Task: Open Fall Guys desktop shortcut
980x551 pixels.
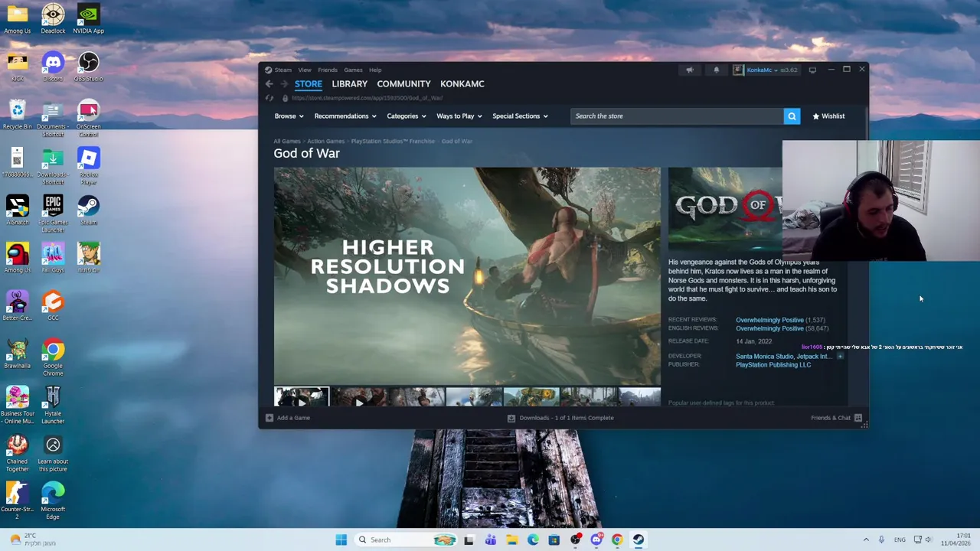Action: (53, 258)
